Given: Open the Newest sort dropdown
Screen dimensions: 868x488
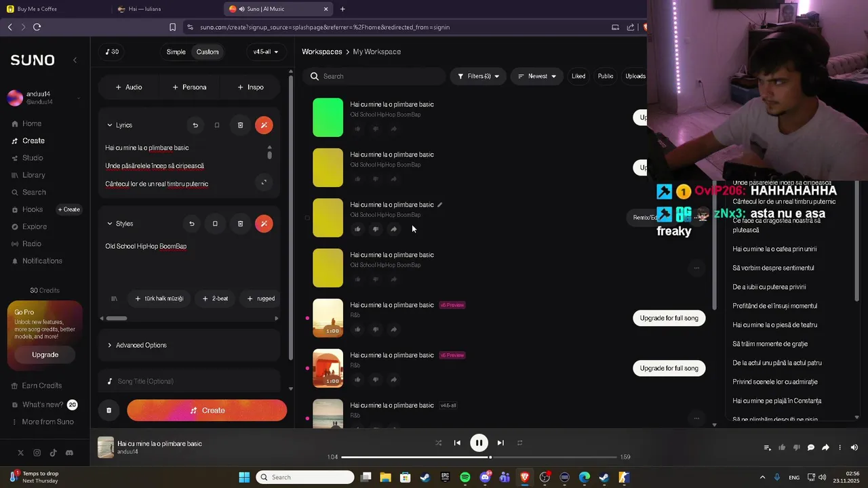Looking at the screenshot, I should tap(537, 77).
